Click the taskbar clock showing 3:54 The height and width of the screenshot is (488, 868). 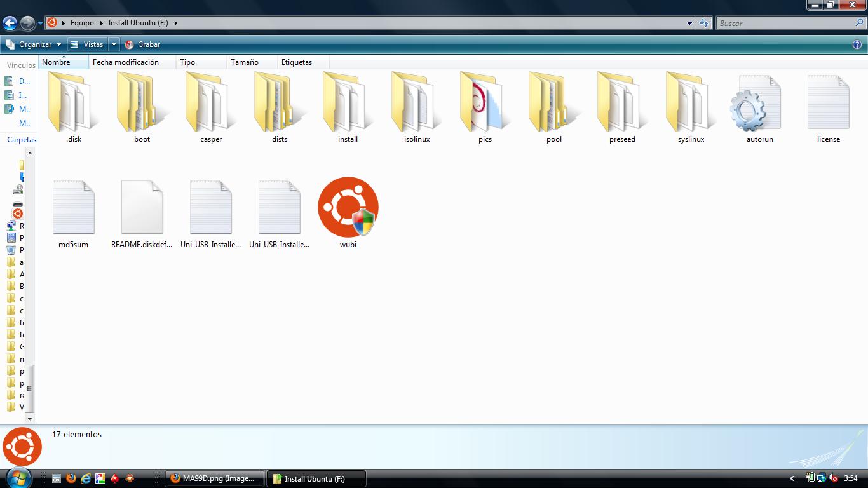(851, 478)
